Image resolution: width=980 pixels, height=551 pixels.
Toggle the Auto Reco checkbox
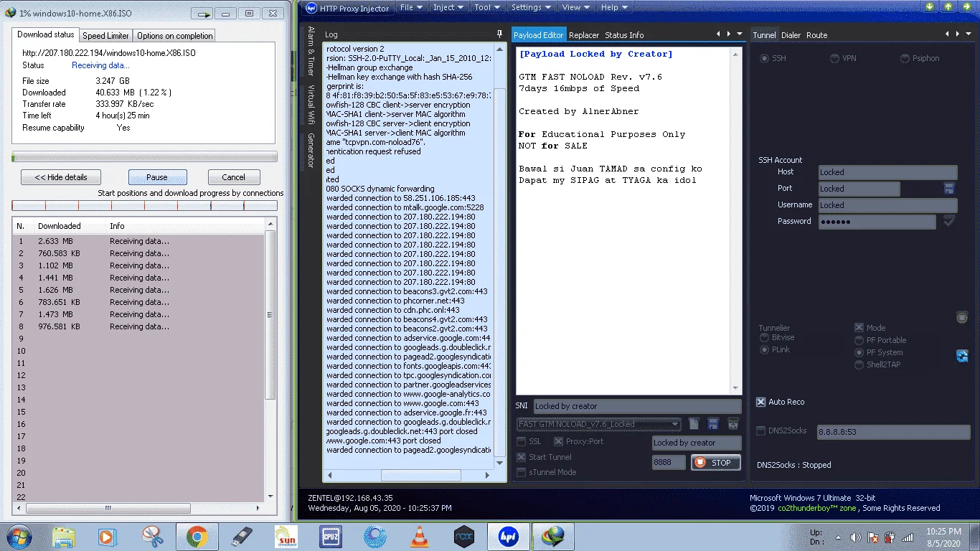761,402
